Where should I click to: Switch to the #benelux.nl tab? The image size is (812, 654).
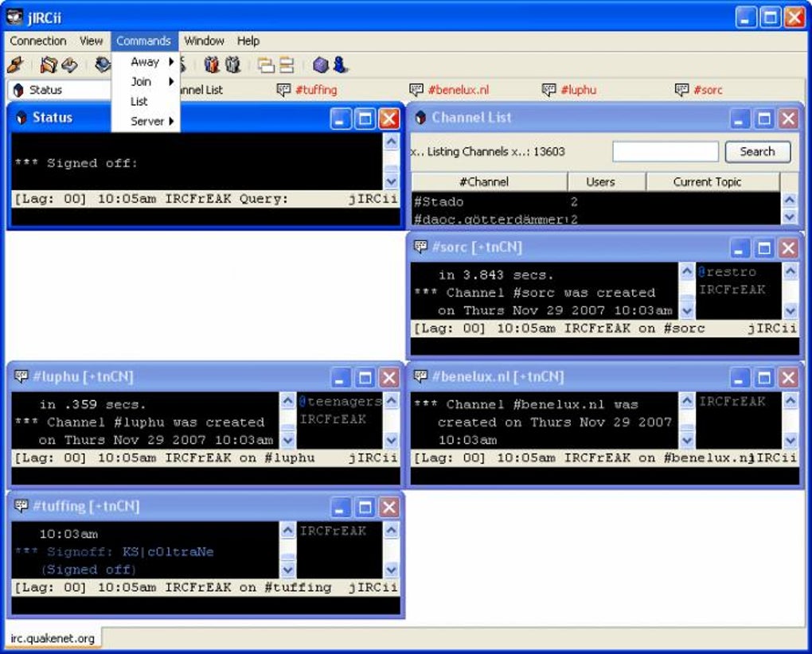[450, 90]
